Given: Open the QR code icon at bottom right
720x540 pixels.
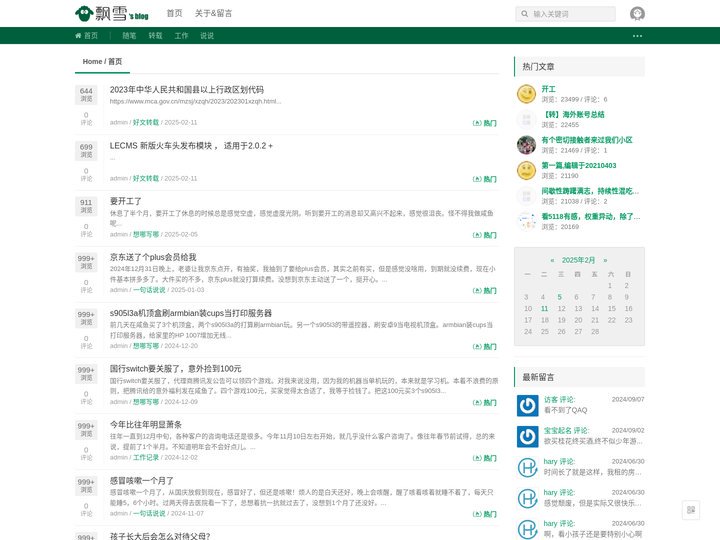Looking at the screenshot, I should 691,510.
